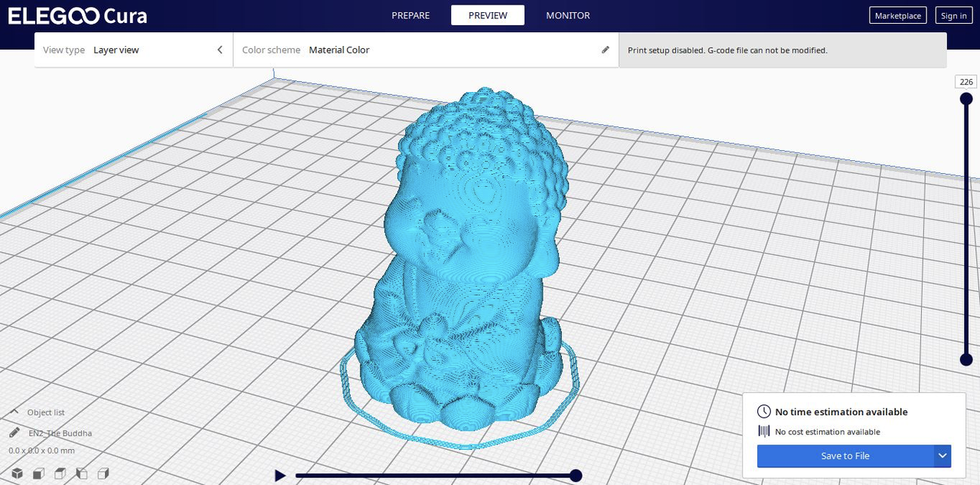Edit color scheme with pencil icon
Viewport: 980px width, 485px height.
[606, 50]
